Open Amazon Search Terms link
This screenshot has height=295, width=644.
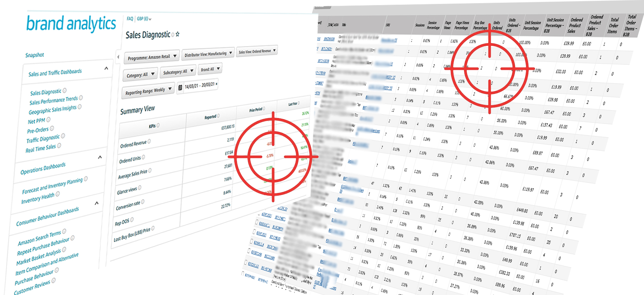pyautogui.click(x=39, y=238)
